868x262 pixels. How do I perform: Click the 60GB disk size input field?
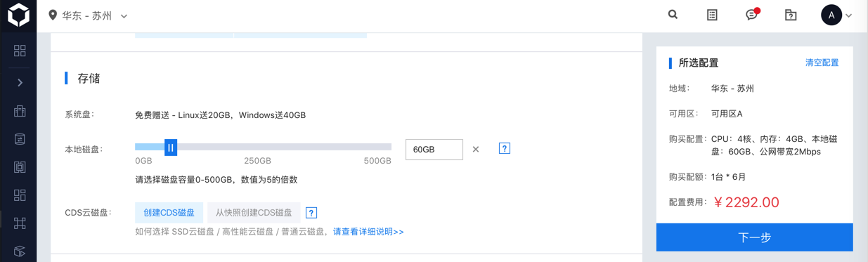tap(434, 150)
